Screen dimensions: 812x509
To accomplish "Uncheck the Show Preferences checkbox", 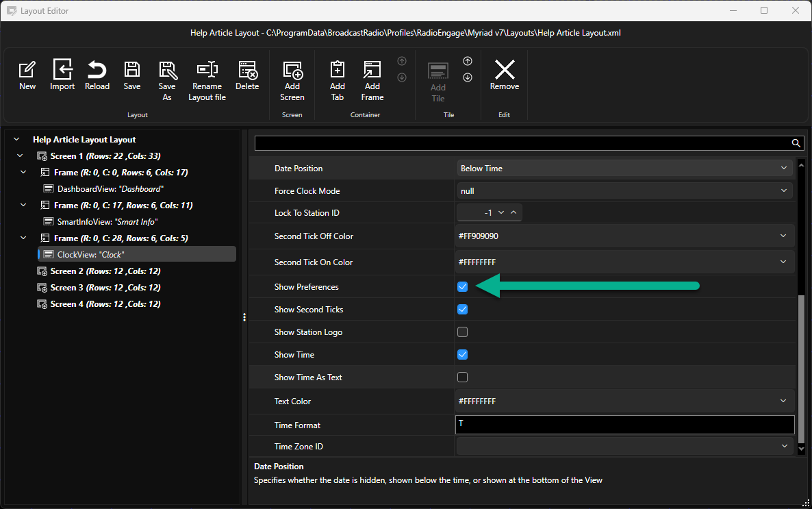I will point(462,286).
